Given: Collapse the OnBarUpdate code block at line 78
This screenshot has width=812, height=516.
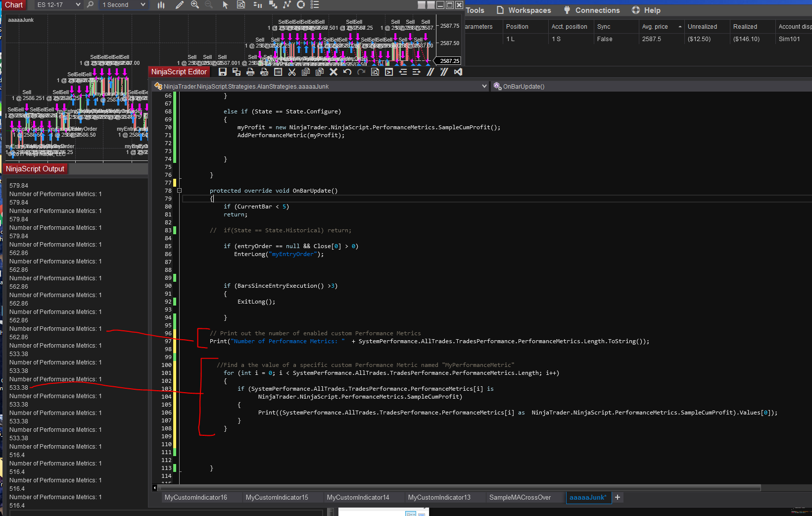Looking at the screenshot, I should click(x=179, y=191).
